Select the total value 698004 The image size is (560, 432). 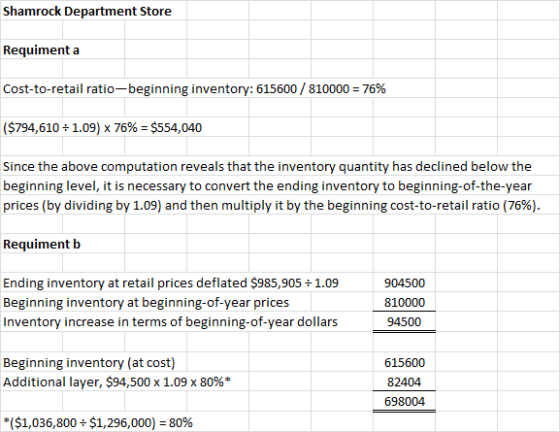point(404,401)
